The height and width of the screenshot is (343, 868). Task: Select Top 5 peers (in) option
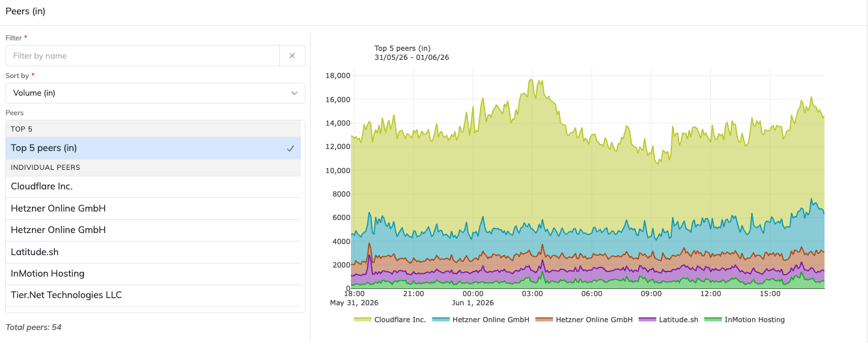tap(153, 148)
